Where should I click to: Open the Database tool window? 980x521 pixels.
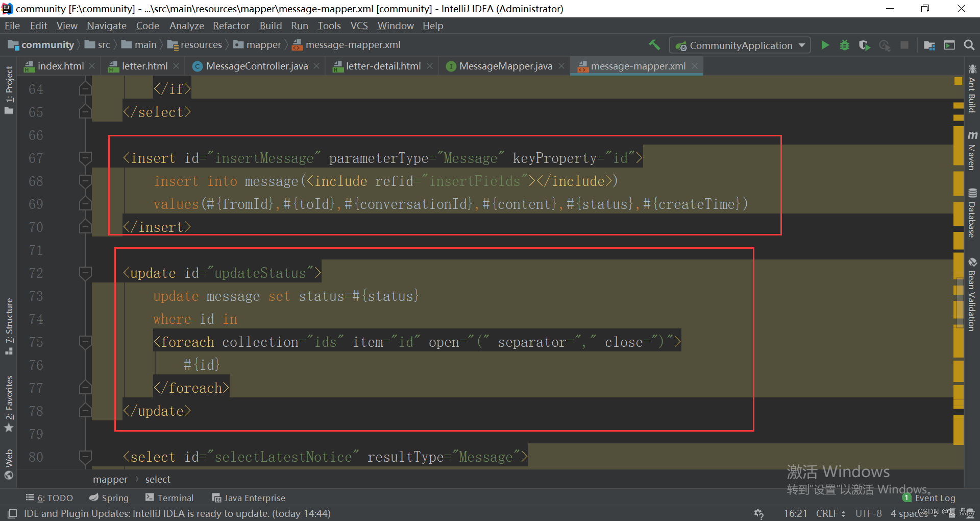pyautogui.click(x=972, y=213)
